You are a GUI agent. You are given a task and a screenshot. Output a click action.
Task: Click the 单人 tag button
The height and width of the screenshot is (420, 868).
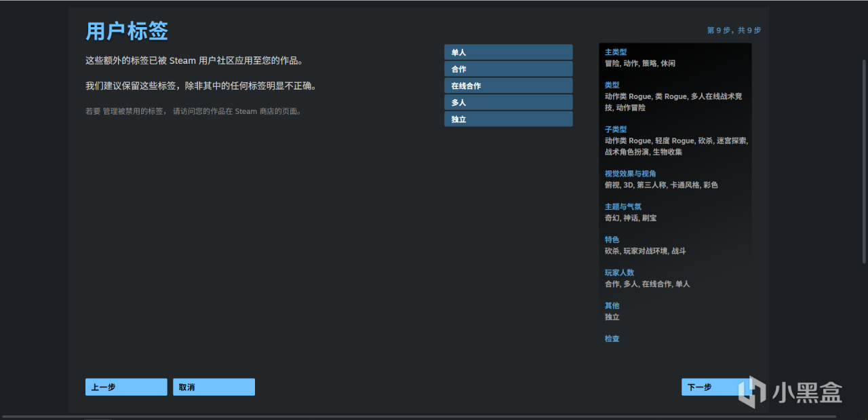pyautogui.click(x=508, y=52)
